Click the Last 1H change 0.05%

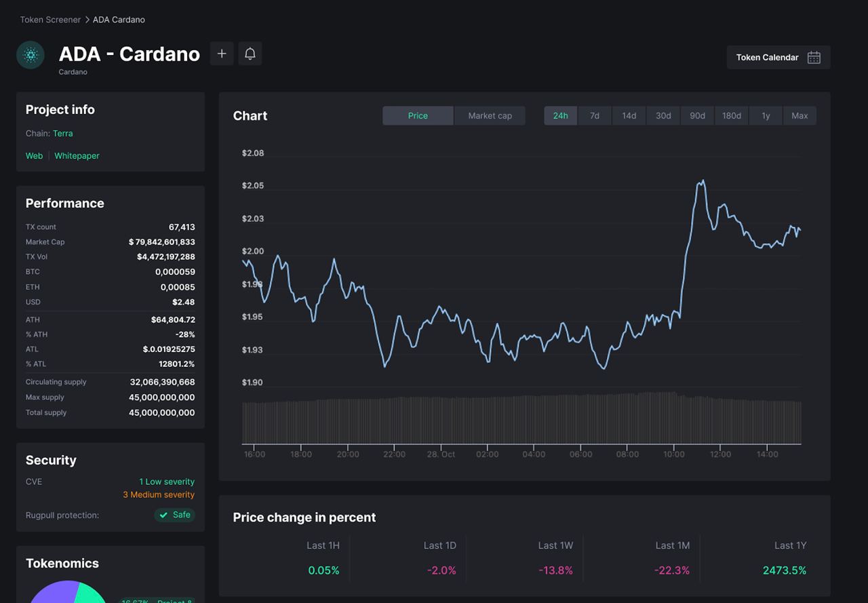tap(323, 570)
